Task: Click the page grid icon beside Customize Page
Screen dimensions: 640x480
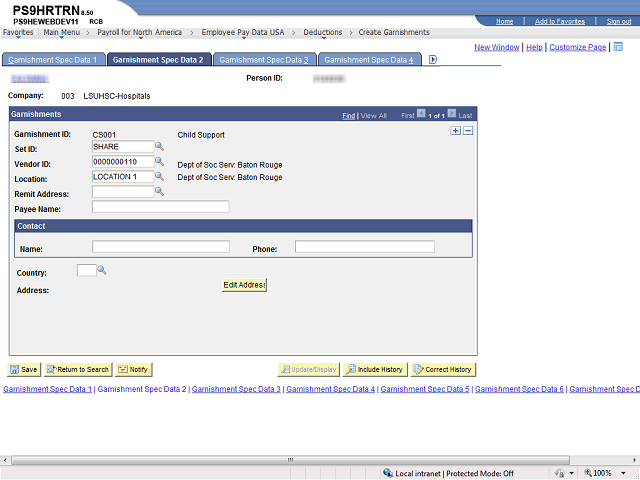Action: [618, 47]
